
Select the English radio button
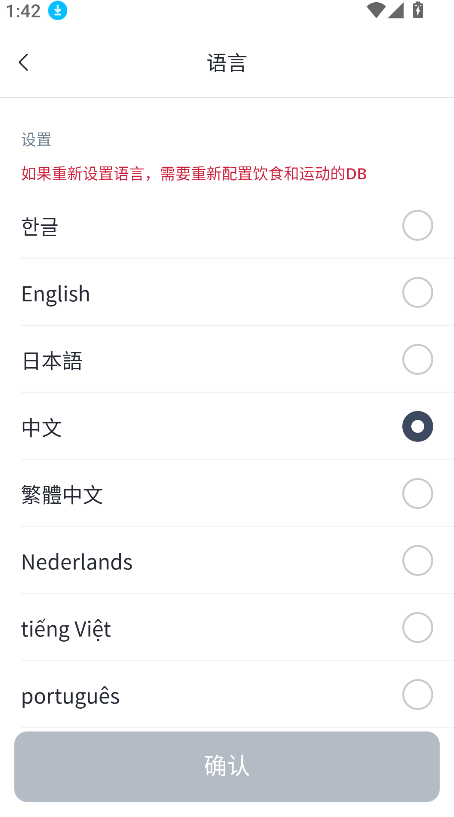coord(418,292)
